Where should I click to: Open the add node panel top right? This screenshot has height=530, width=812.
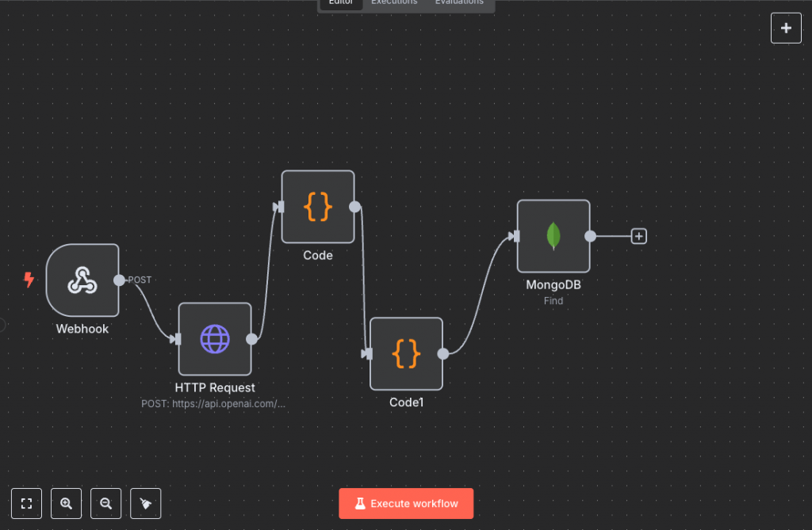point(785,27)
